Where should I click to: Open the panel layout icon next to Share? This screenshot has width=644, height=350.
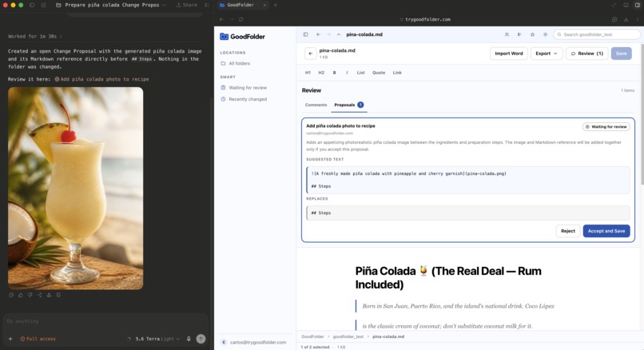point(207,5)
